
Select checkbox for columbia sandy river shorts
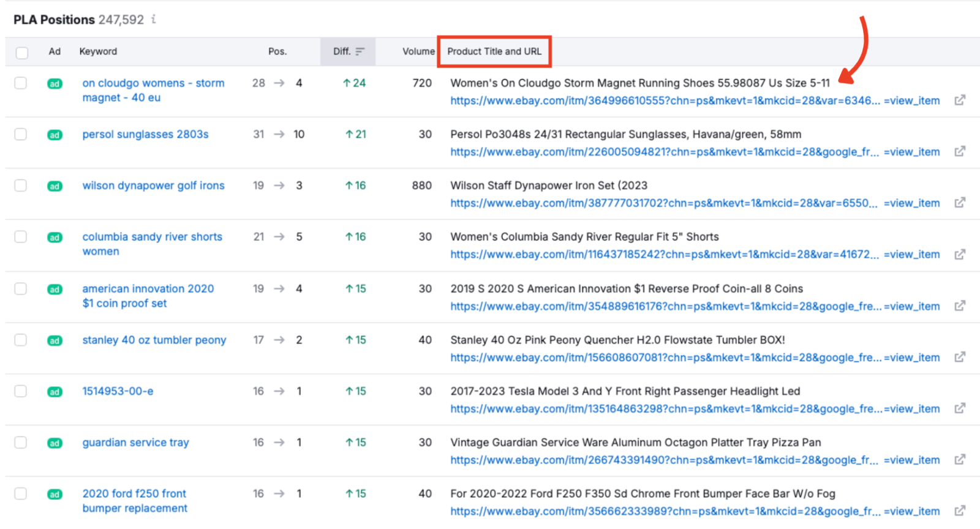(21, 237)
